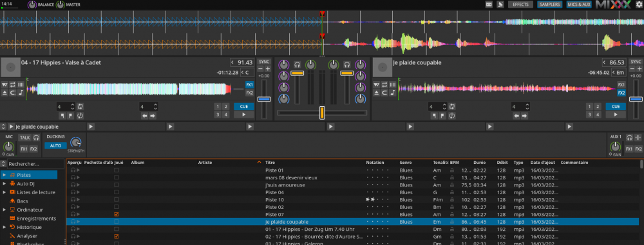Beatjump forward on deck 2

pos(525,116)
